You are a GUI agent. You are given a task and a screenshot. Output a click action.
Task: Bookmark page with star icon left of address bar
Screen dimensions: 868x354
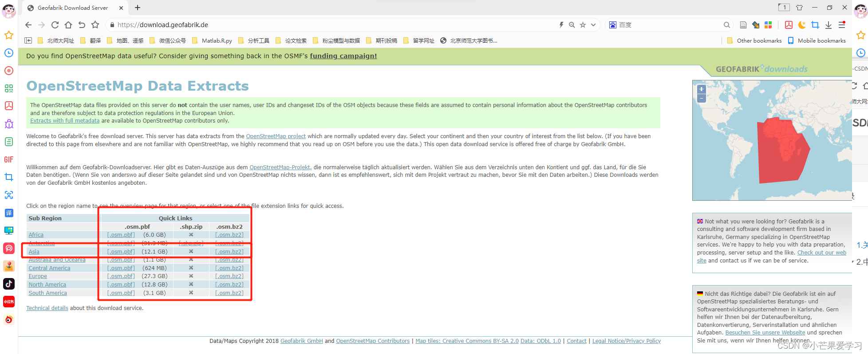click(95, 25)
